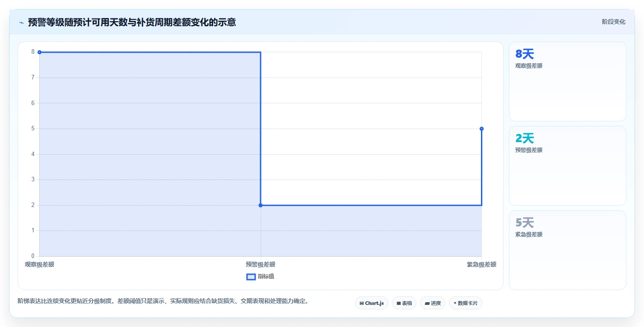Screen dimensions: 644x327
Task: Click the 观察级差额 x-axis label
Action: click(40, 265)
